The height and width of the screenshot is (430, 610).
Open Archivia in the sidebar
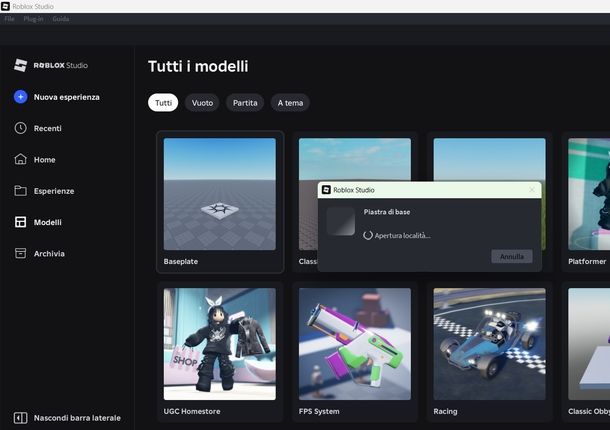coord(49,254)
